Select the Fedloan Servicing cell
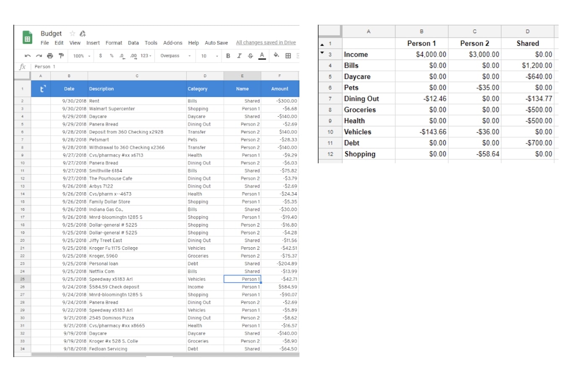Screen dimensions: 588x376 (x=137, y=349)
